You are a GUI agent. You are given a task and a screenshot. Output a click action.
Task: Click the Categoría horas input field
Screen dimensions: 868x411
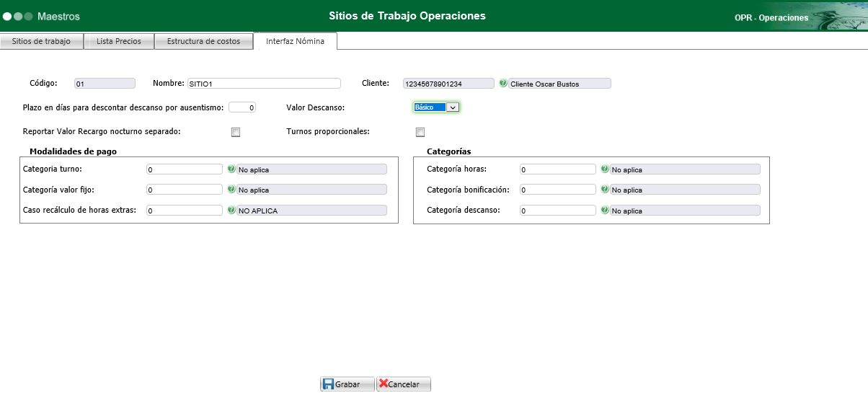(x=558, y=169)
